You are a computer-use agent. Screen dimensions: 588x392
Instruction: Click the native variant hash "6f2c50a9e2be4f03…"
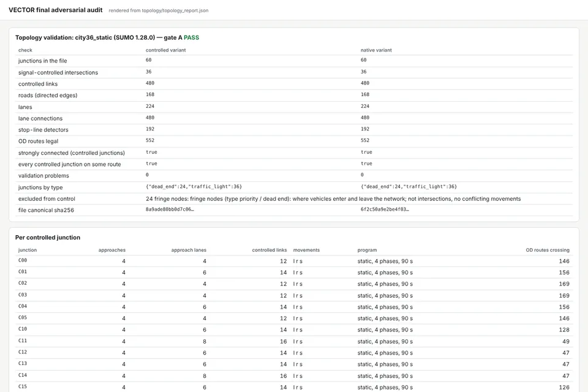(x=385, y=209)
